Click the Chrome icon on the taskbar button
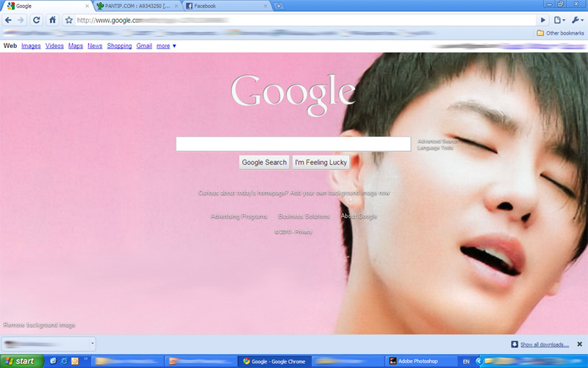Viewport: 588px width, 368px height. coord(246,361)
